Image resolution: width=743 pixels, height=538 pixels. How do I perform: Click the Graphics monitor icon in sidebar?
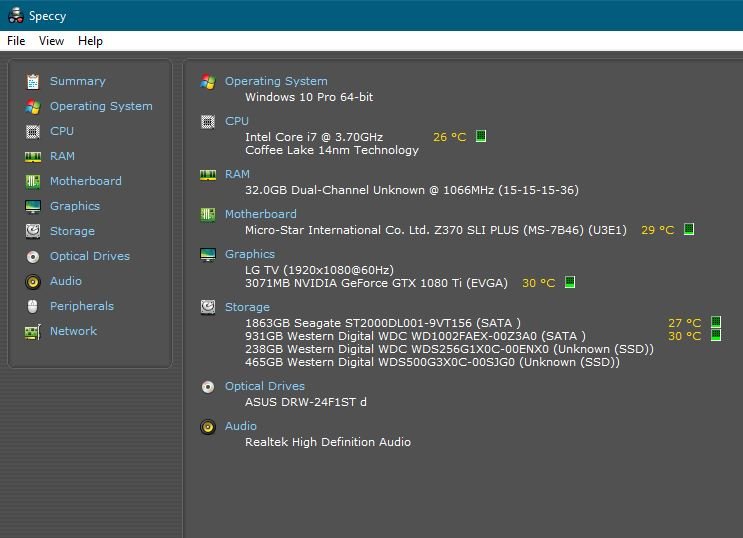(33, 207)
